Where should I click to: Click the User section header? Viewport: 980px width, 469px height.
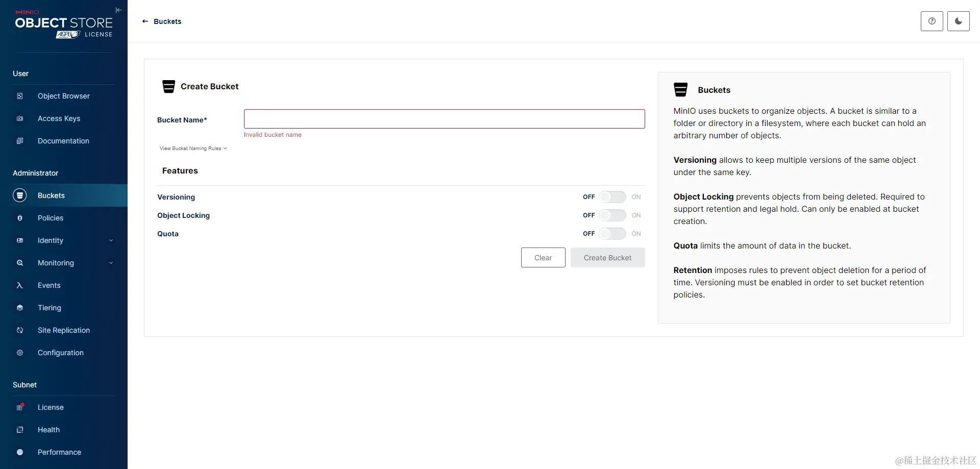(20, 73)
